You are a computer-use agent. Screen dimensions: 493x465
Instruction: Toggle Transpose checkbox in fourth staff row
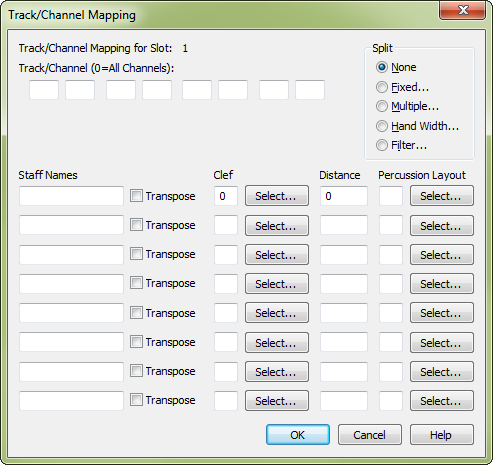pyautogui.click(x=136, y=283)
